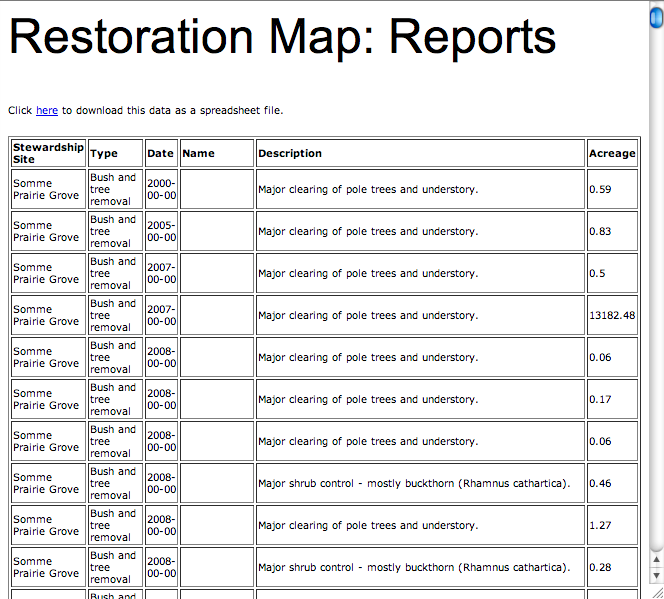664x599 pixels.
Task: Click the scrollbar down arrow
Action: [656, 576]
